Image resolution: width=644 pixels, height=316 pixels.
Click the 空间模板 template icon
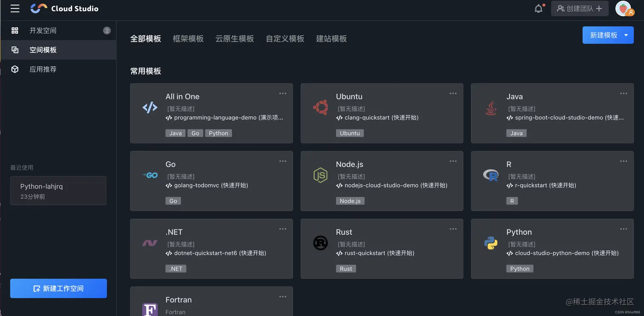pos(15,50)
